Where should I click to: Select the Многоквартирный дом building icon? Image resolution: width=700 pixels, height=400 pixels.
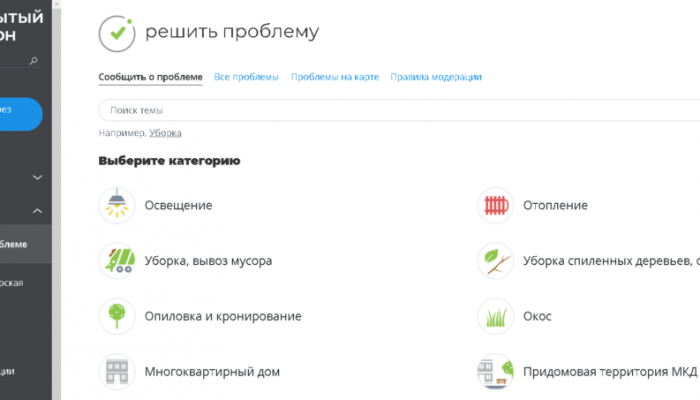coord(117,372)
